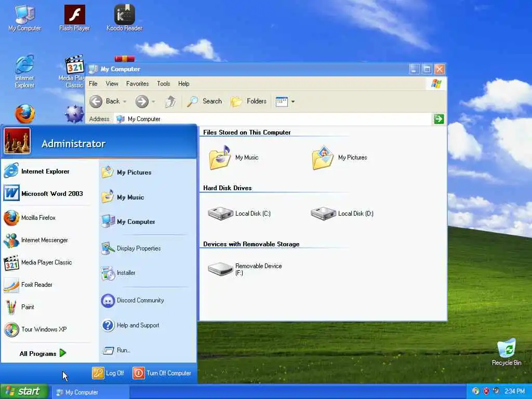532x399 pixels.
Task: Open the File menu
Action: (x=93, y=84)
